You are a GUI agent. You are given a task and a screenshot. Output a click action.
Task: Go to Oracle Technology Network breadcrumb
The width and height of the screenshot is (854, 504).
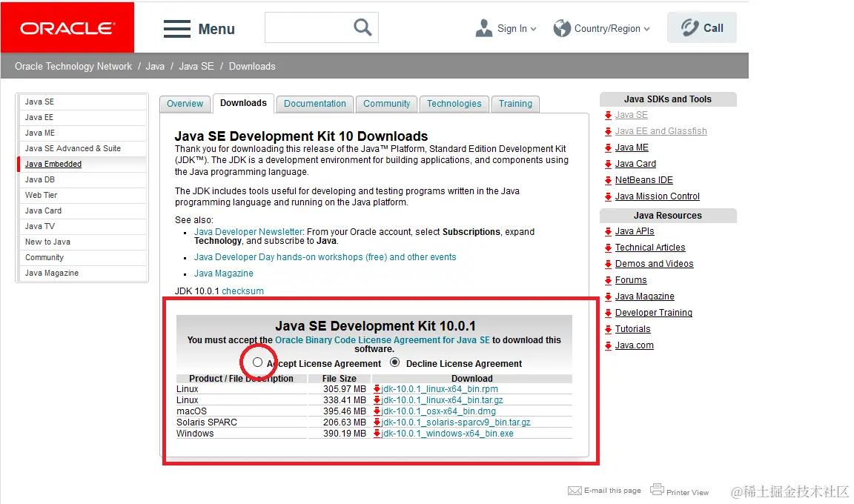(x=73, y=67)
